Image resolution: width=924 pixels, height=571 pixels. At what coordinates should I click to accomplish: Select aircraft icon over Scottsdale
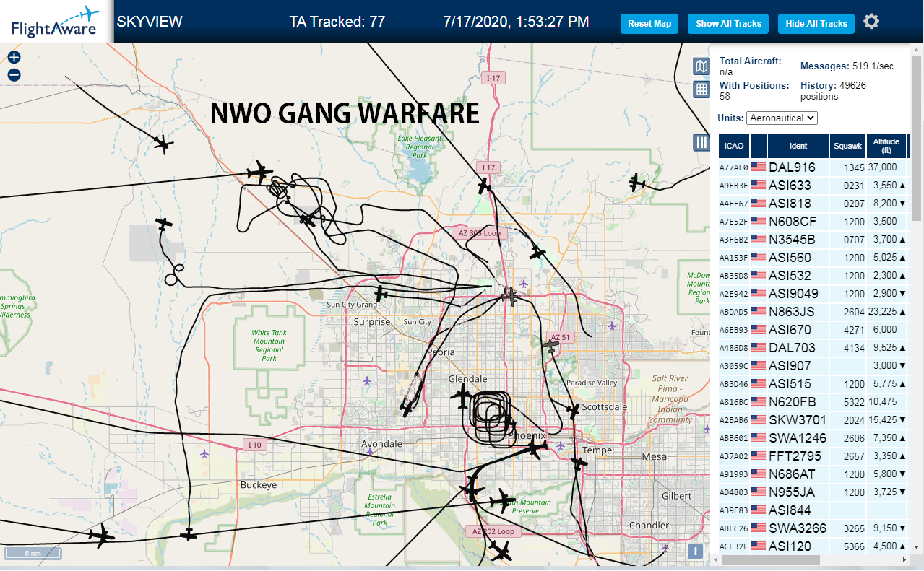(573, 411)
